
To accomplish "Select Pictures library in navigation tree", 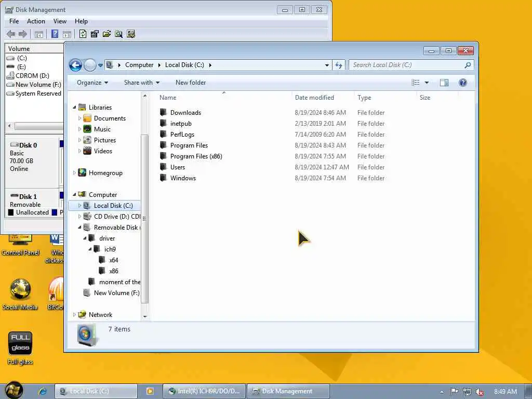I will pyautogui.click(x=104, y=140).
